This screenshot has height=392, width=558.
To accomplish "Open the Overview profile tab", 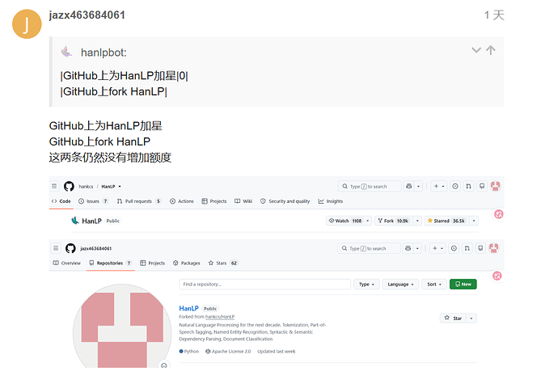I will tap(66, 263).
